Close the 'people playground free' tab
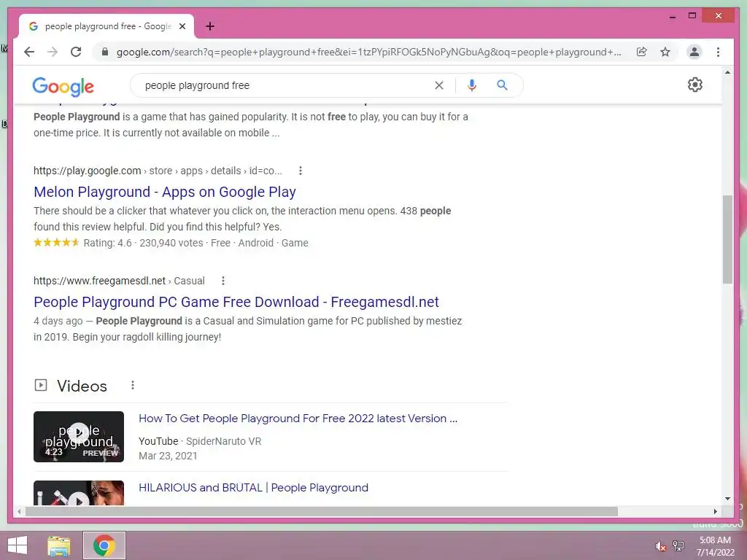 [182, 26]
